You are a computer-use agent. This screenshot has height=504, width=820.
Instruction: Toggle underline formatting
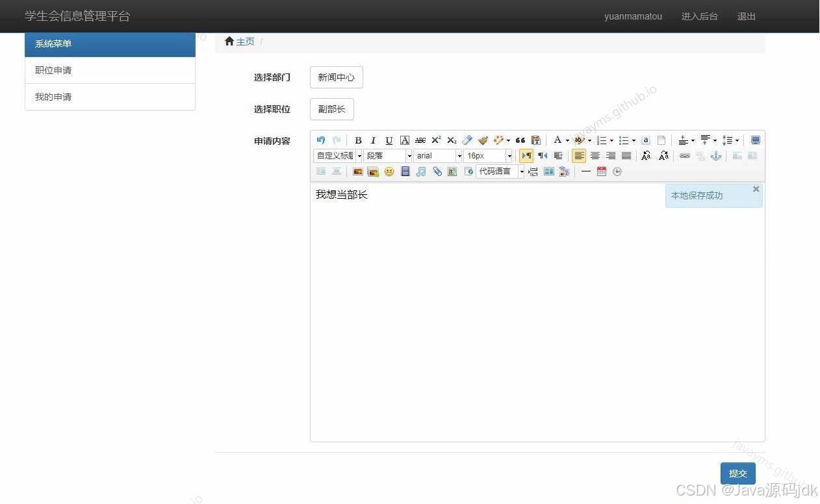coord(389,140)
